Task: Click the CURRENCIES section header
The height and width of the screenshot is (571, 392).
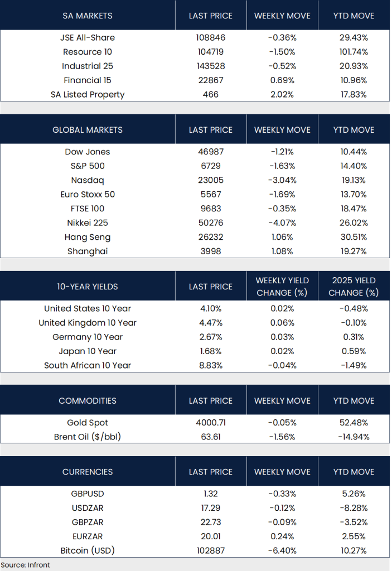Action: tap(88, 472)
